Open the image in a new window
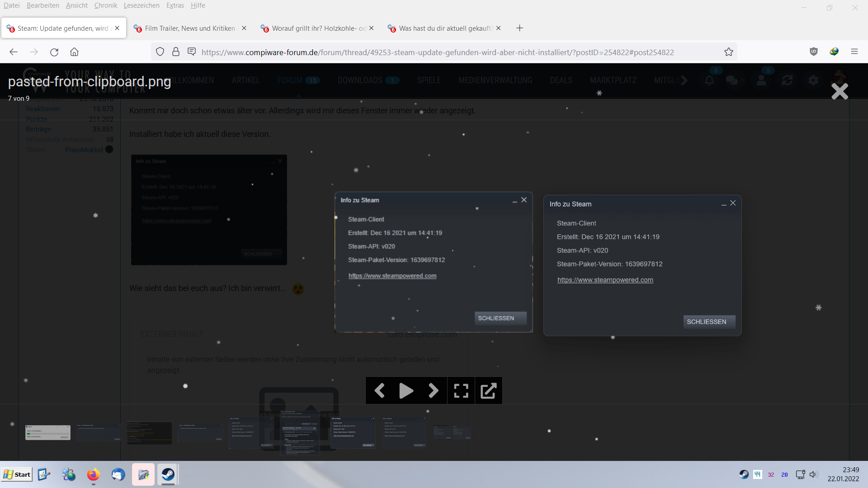 click(x=488, y=390)
